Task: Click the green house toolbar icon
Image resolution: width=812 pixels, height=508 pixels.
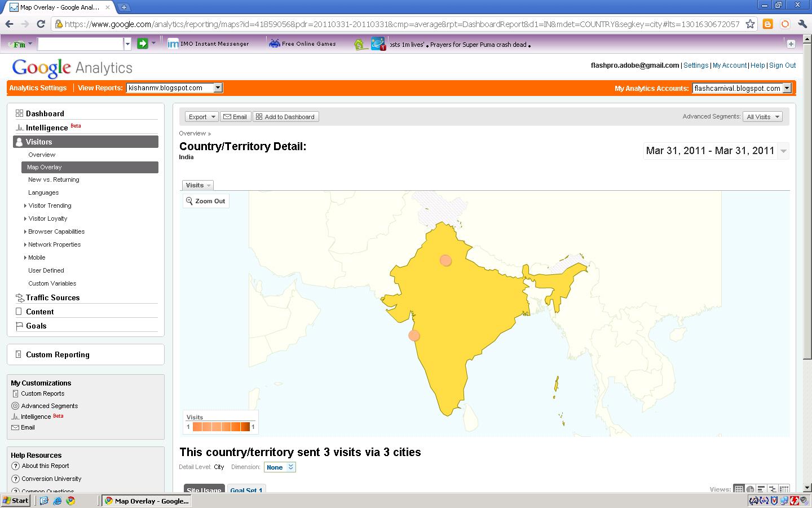Action: (x=361, y=44)
